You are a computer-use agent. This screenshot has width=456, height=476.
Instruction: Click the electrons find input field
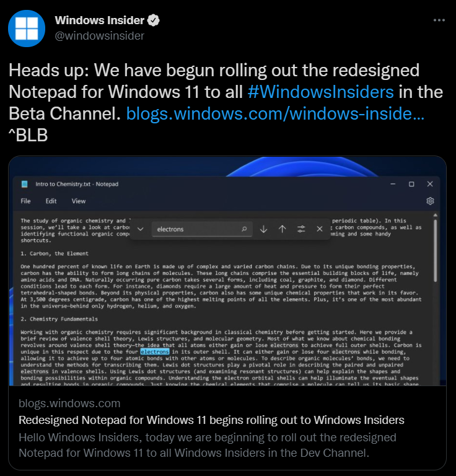(202, 229)
